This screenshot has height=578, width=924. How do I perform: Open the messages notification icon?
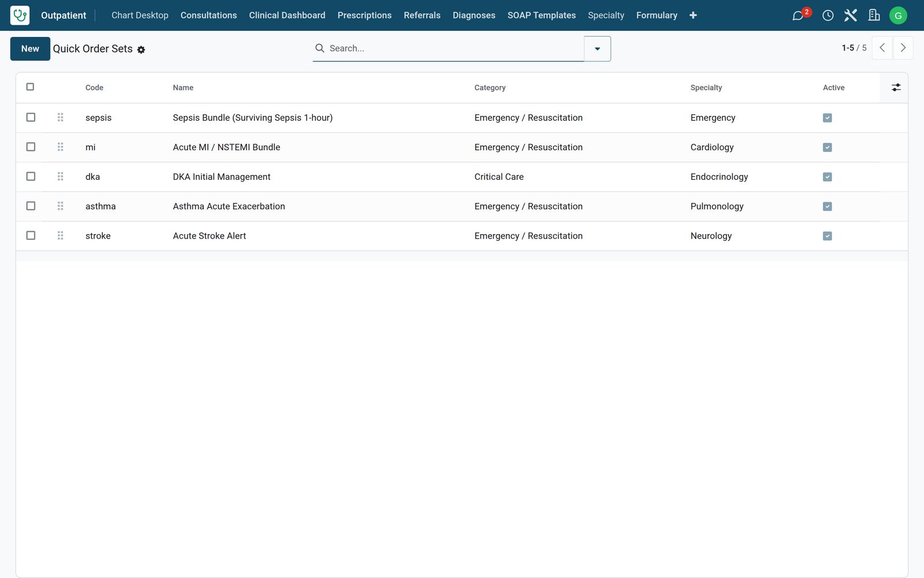(798, 16)
